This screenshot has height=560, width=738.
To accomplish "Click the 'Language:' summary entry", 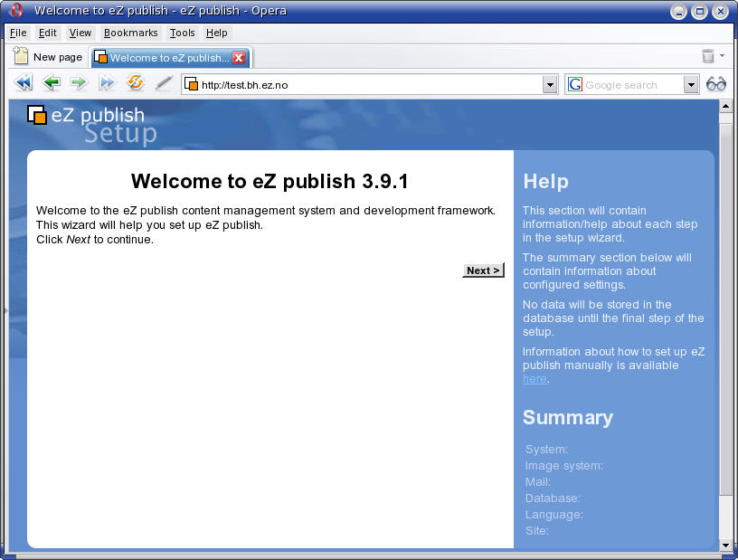I will pos(554,515).
